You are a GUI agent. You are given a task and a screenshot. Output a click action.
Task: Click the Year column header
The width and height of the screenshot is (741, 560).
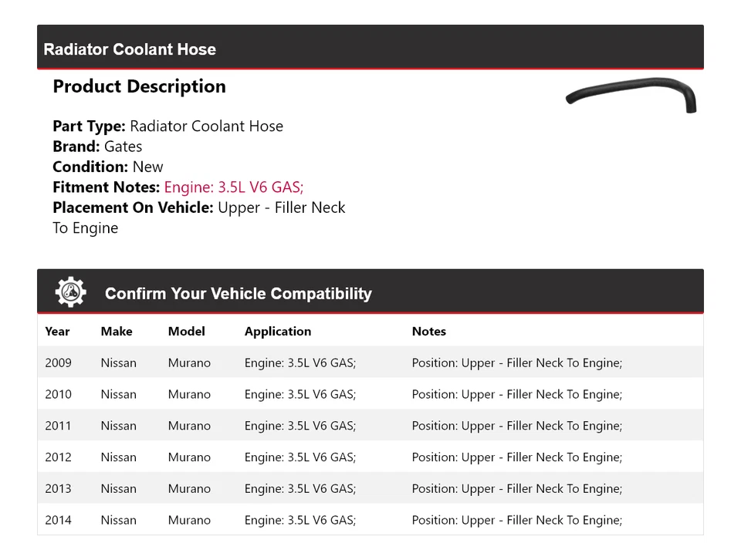pos(57,332)
